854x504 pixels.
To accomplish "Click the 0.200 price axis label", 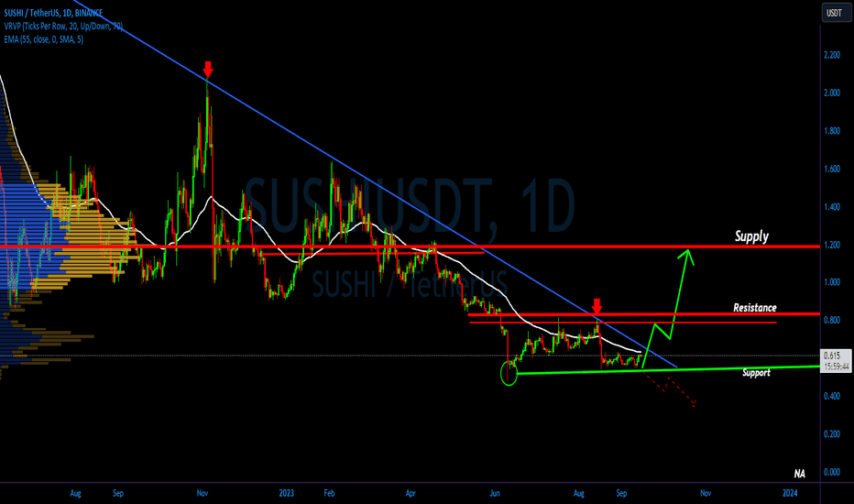I will (x=832, y=434).
